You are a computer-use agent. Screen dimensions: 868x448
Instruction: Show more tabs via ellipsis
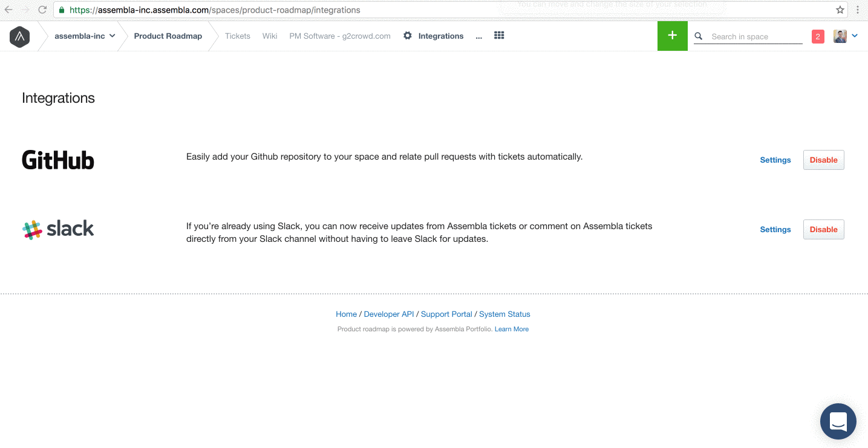(479, 36)
